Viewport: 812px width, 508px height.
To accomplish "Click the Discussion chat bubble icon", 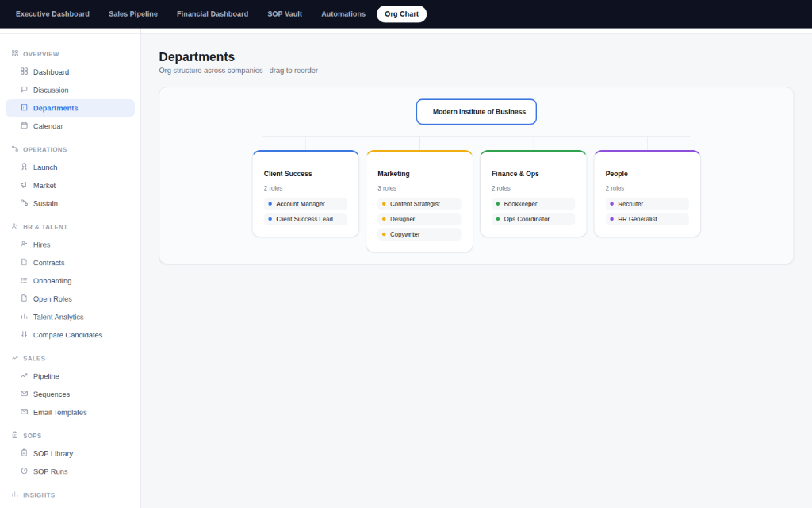I will (x=24, y=90).
